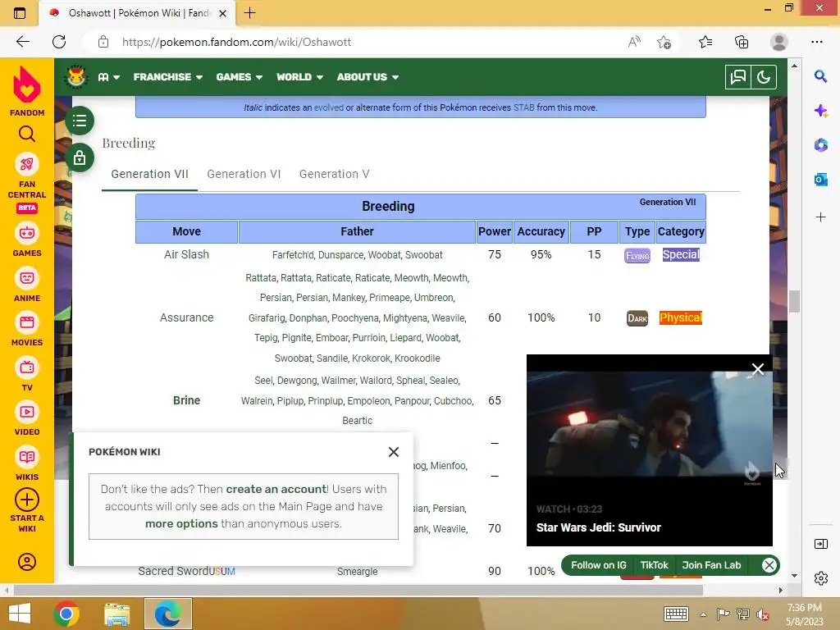Open table of contents floating button
Screen dimensions: 840x630
click(x=80, y=121)
